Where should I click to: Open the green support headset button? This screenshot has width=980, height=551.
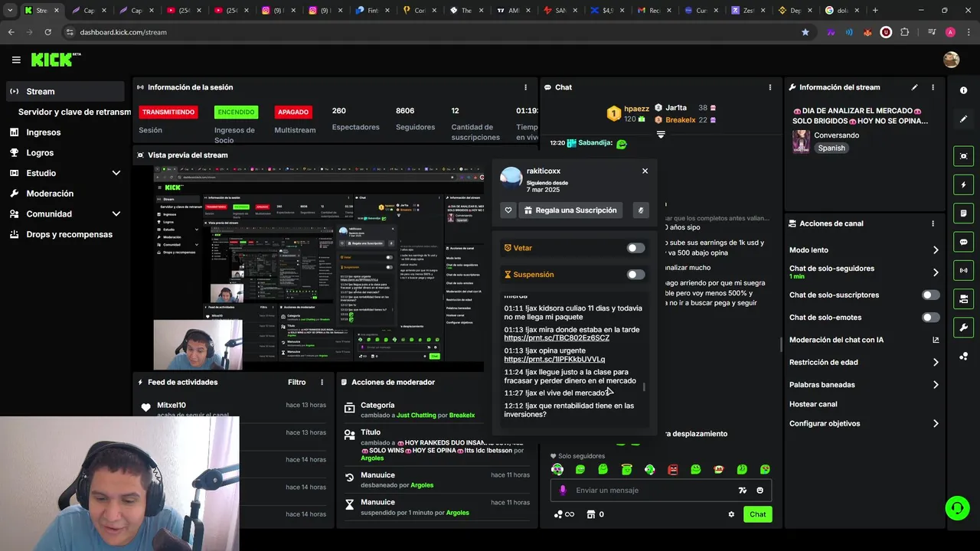click(957, 507)
